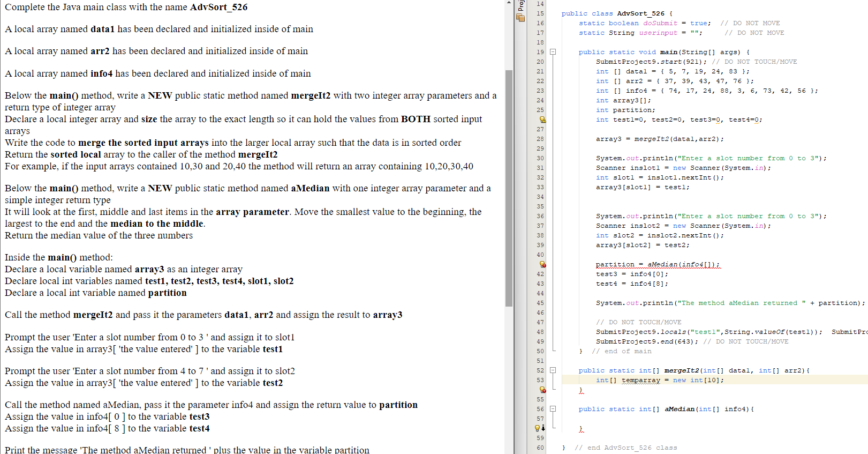Click 'int partition;' declaration
Screen dimensions: 868x454
coord(626,110)
